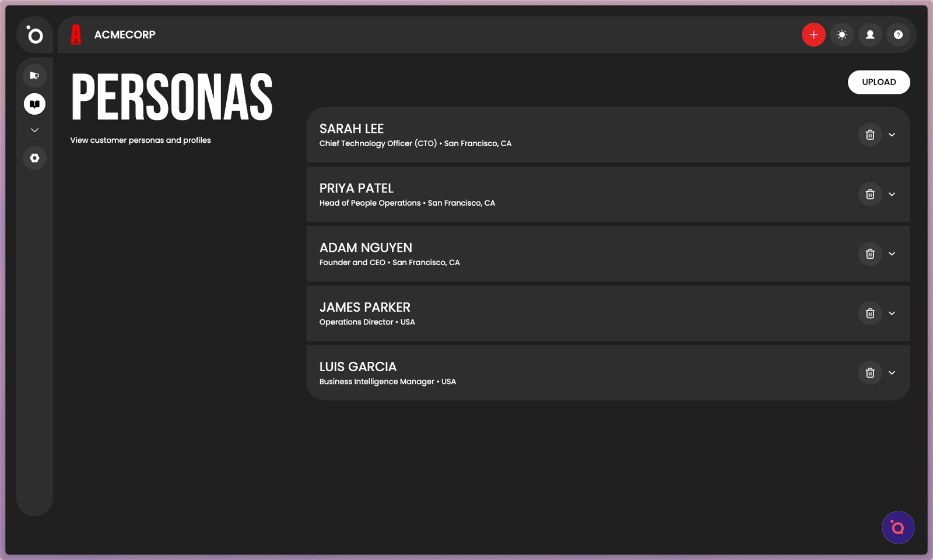The image size is (933, 560).
Task: Remove the James Parker persona
Action: (869, 314)
